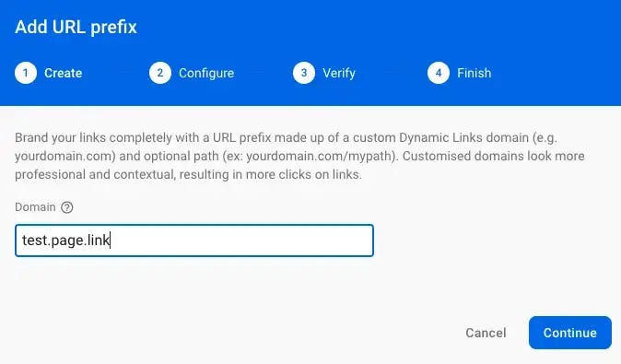
Task: Click the Continue button
Action: coord(570,333)
